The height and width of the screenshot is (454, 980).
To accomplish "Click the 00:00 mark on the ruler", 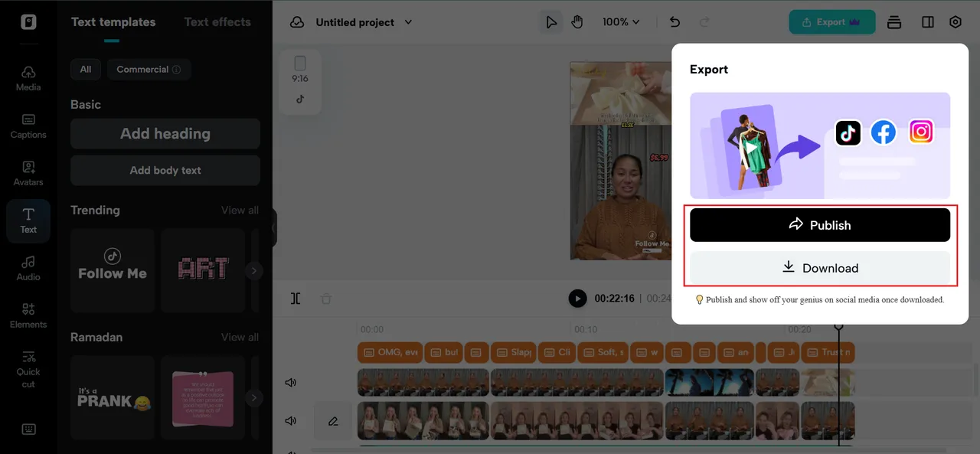I will [x=371, y=330].
